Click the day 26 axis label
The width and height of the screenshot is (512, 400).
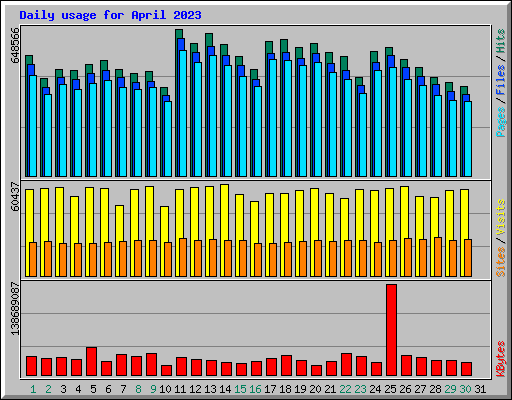[405, 389]
